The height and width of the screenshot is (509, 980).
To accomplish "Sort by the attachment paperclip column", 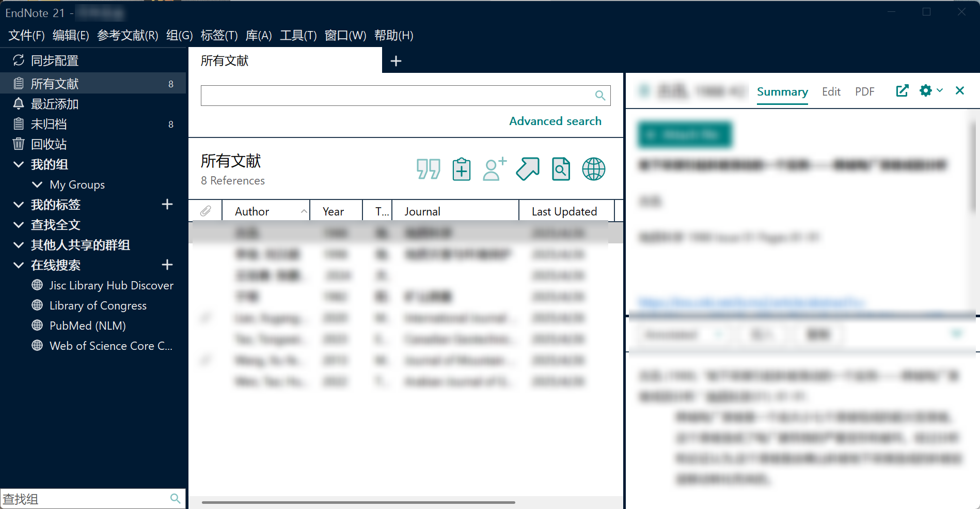I will point(206,211).
